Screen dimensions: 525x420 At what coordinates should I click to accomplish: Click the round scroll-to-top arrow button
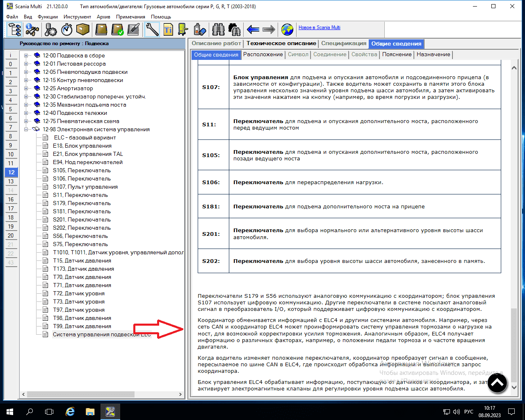click(x=497, y=383)
